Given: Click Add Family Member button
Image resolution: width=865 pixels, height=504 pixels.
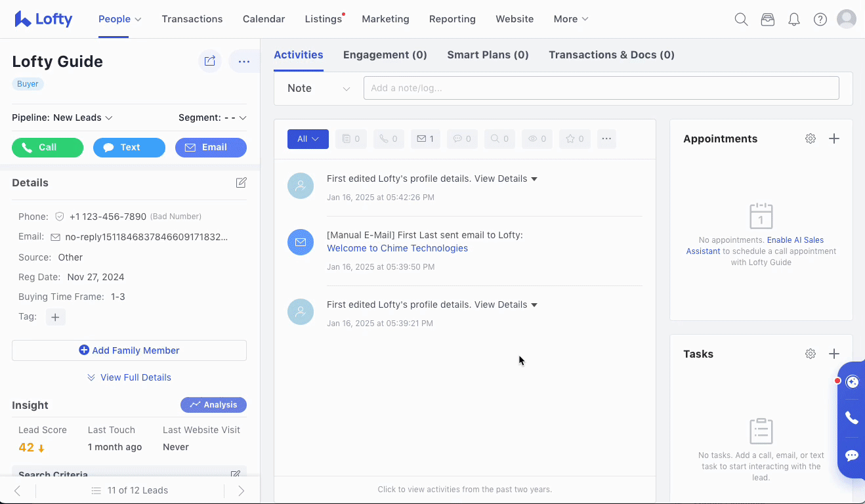Looking at the screenshot, I should [129, 350].
